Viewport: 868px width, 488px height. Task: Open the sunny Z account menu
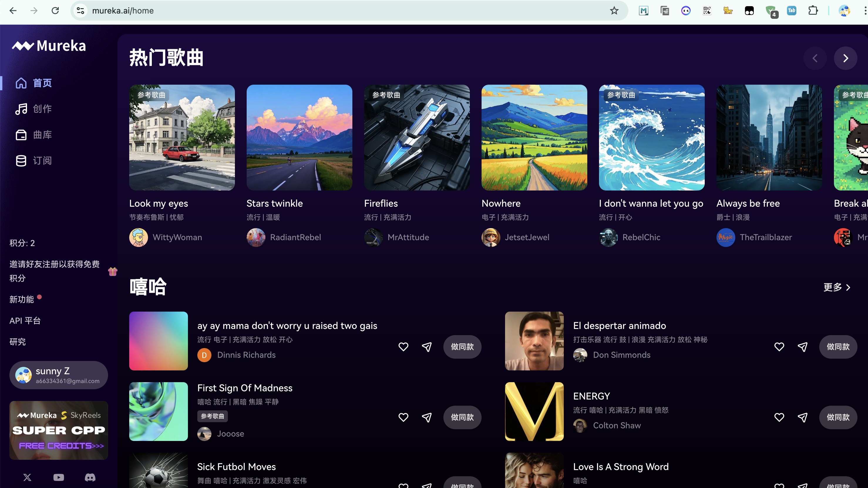point(59,375)
